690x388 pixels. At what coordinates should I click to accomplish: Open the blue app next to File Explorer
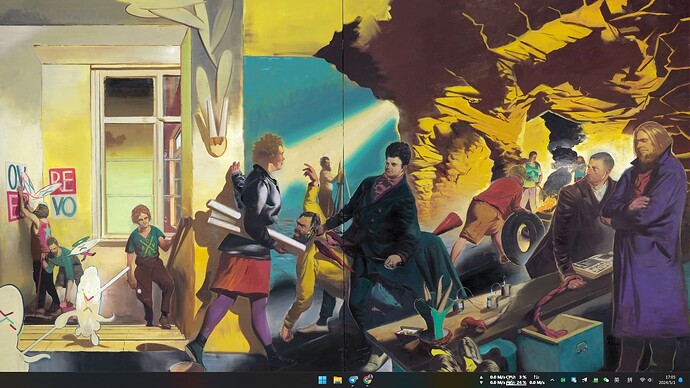pos(353,380)
